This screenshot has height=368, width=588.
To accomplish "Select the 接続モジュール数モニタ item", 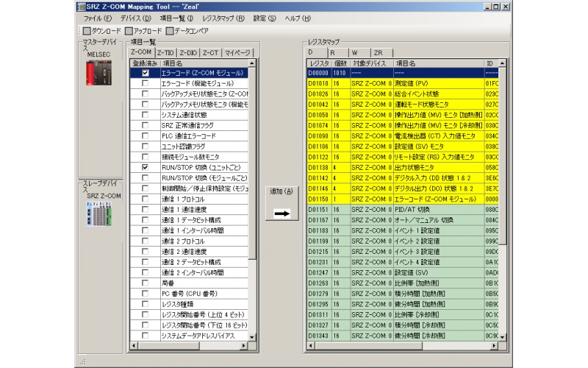I will (x=190, y=157).
